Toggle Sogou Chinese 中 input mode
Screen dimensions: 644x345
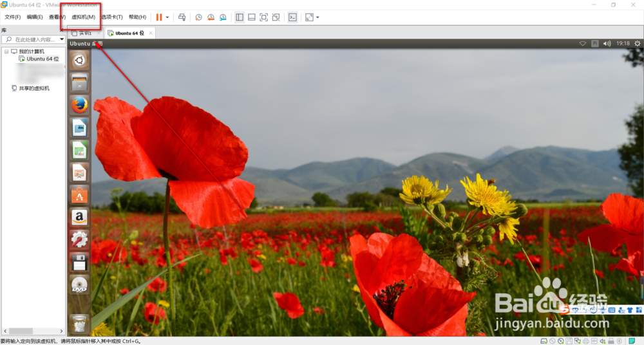575,310
